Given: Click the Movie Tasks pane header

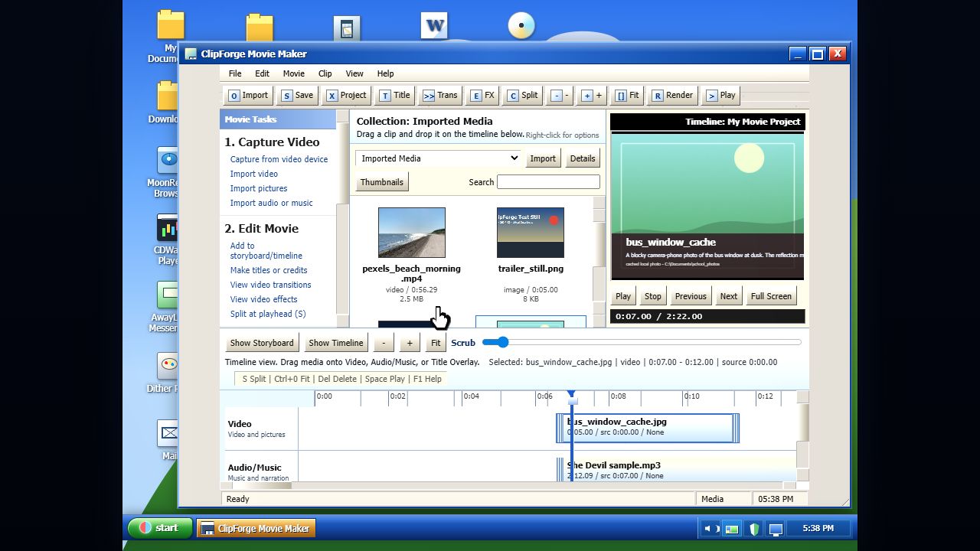Looking at the screenshot, I should tap(278, 119).
